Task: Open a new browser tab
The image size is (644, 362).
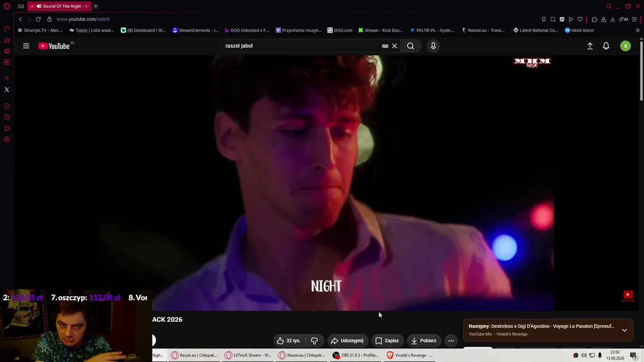Action: click(96, 7)
